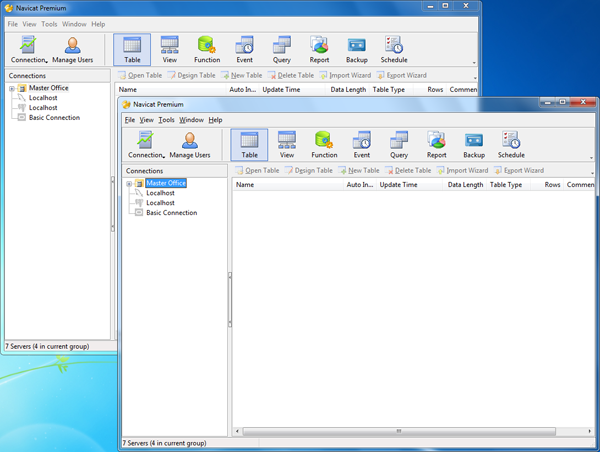Click horizontal scrollbar left arrow in front window
Image resolution: width=600 pixels, height=452 pixels.
(237, 431)
